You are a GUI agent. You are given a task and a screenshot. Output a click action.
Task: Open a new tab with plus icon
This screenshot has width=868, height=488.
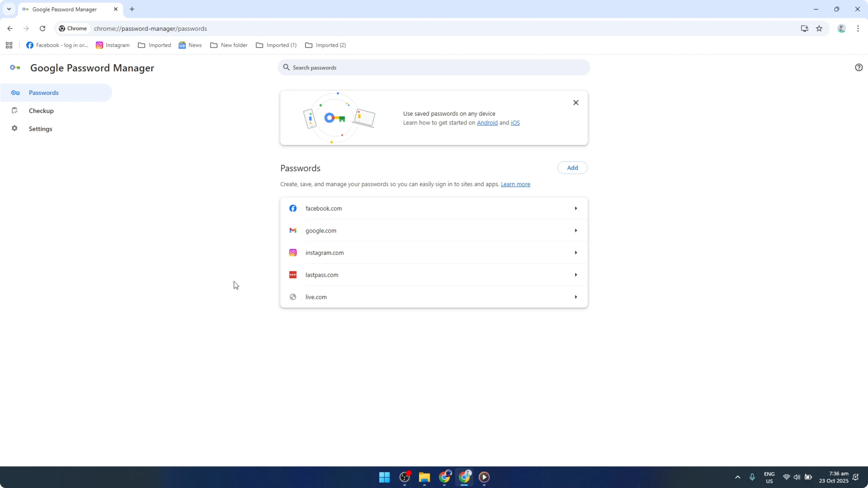(x=132, y=9)
